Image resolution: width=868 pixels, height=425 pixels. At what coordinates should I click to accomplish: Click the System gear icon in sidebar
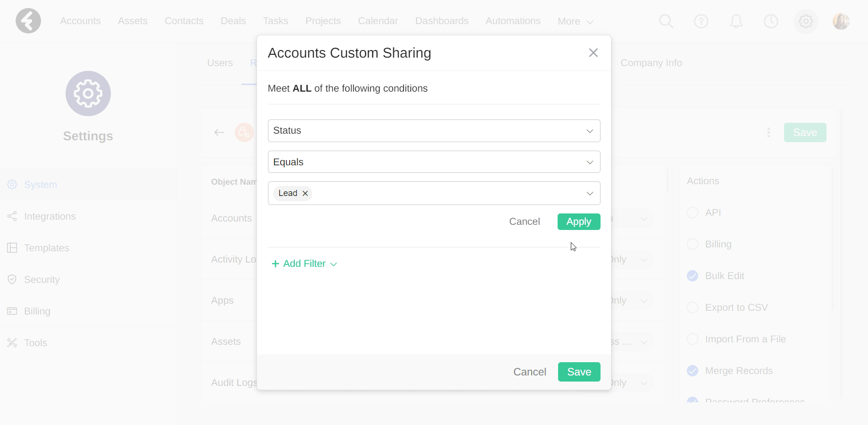[12, 185]
